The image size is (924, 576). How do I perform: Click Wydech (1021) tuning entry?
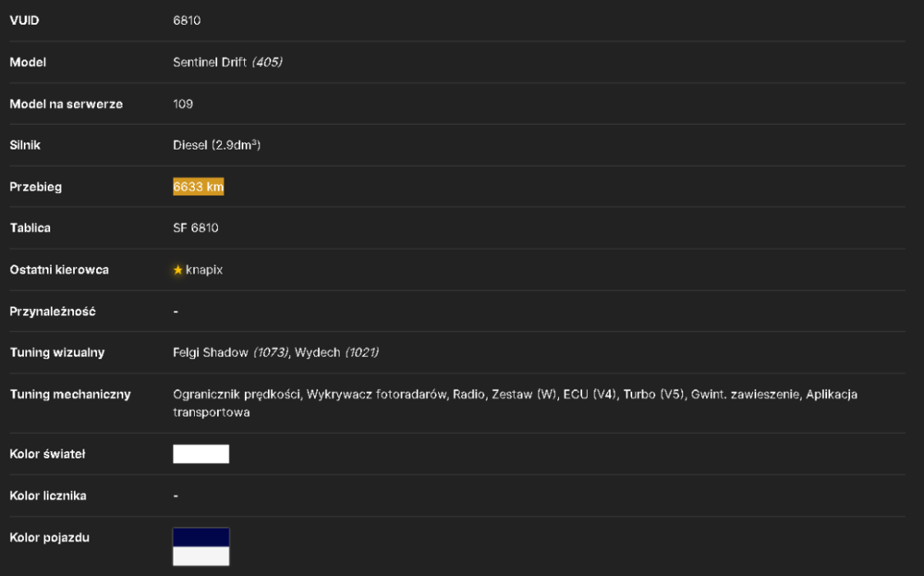336,352
